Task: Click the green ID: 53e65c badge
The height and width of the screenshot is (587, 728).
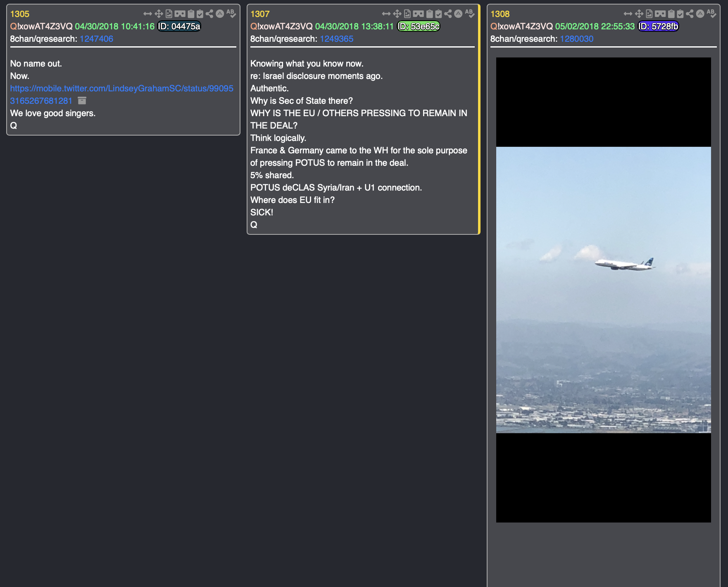Action: coord(419,26)
